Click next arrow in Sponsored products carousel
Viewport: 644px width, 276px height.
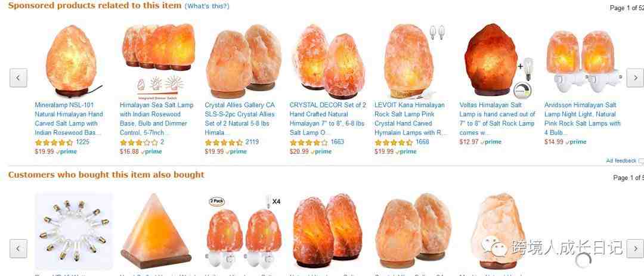[x=635, y=77]
